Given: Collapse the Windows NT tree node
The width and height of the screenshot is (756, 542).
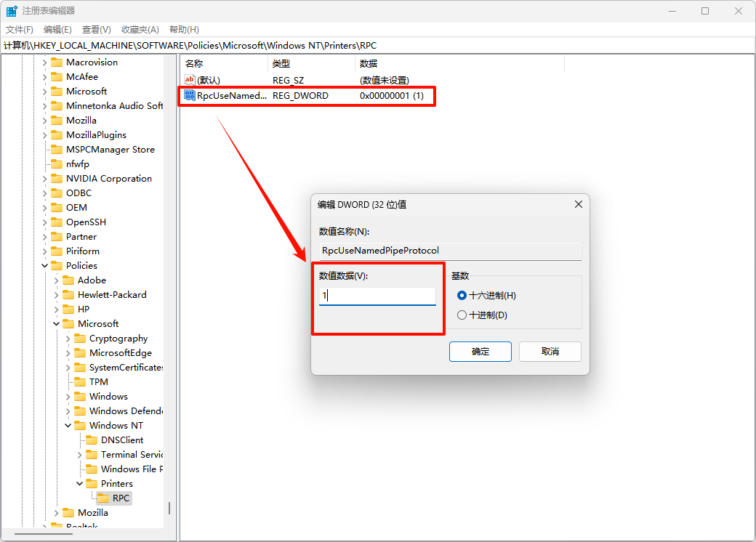Looking at the screenshot, I should [68, 426].
